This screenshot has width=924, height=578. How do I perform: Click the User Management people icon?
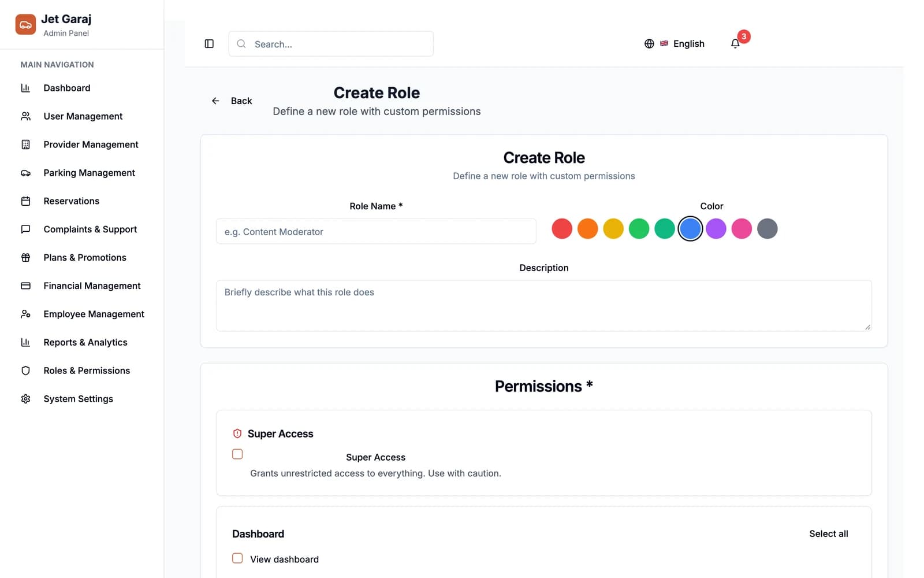[25, 116]
